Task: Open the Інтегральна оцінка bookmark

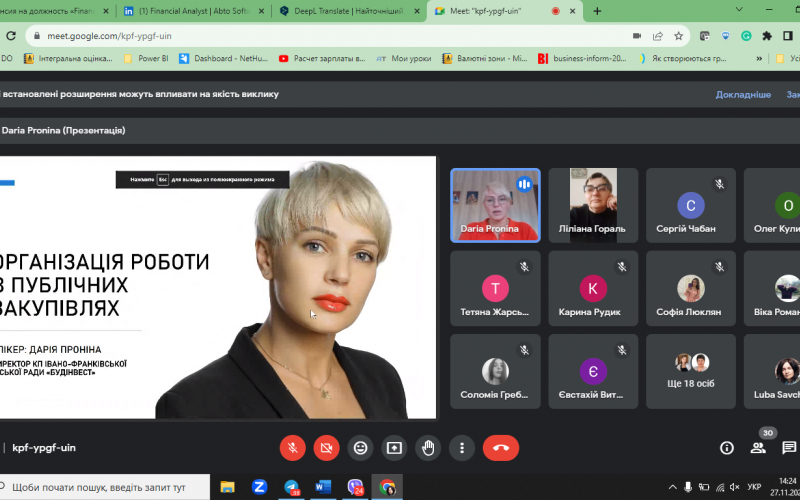Action: click(68, 59)
